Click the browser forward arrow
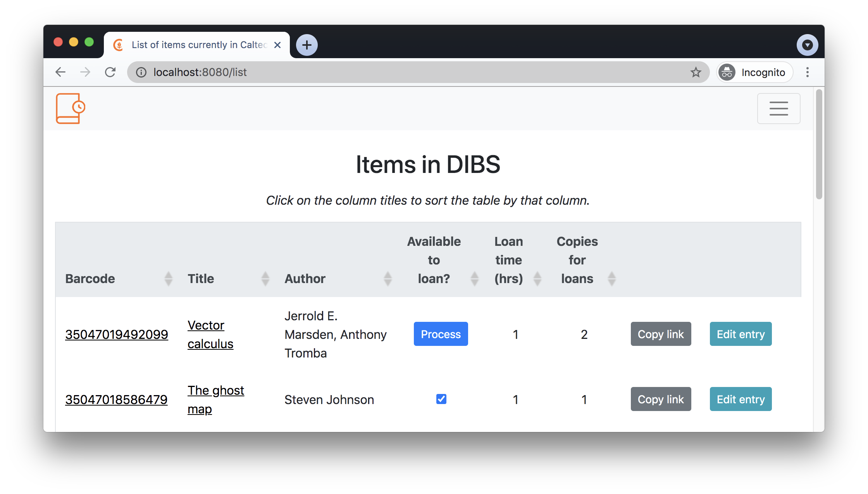Screen dimensions: 868x494 [x=85, y=72]
